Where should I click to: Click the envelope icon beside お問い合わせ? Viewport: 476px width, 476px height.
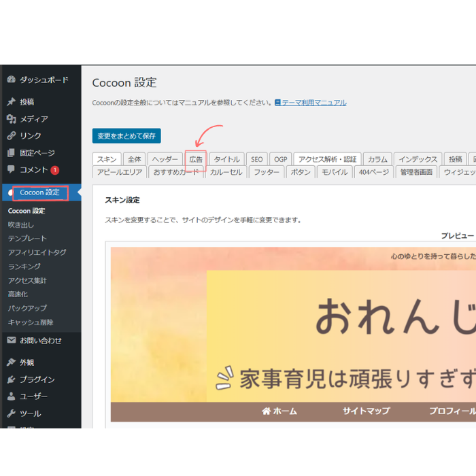tap(11, 340)
